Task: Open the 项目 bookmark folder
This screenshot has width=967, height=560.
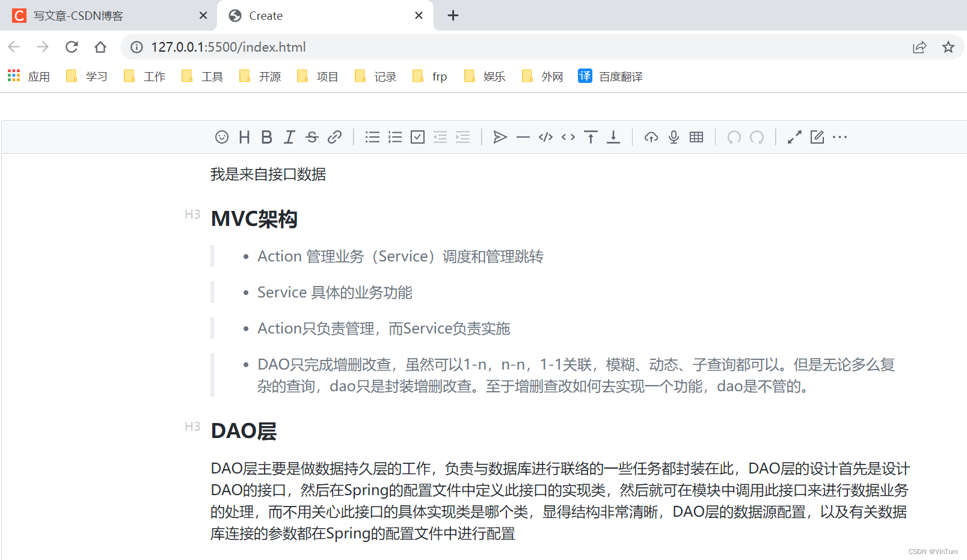Action: tap(318, 76)
